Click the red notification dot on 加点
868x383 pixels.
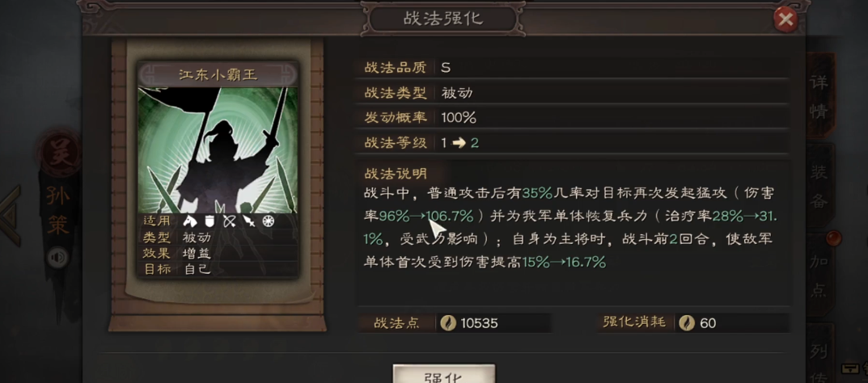833,238
